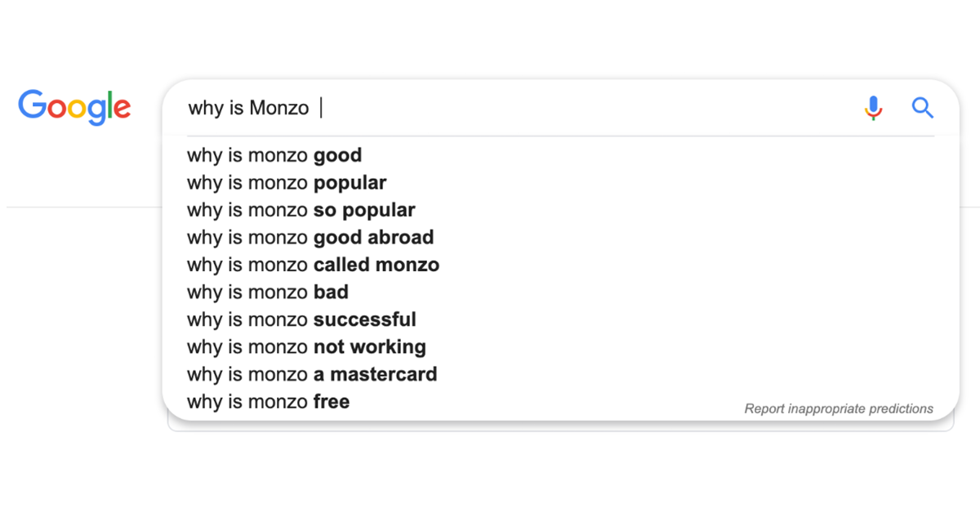The height and width of the screenshot is (513, 980).
Task: Pick the "why is monzo called monzo" prediction
Action: pos(314,265)
